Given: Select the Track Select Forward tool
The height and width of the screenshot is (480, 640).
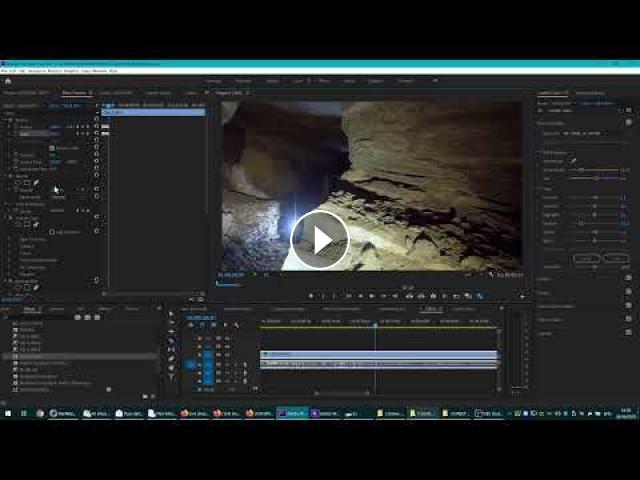Looking at the screenshot, I should point(171,323).
